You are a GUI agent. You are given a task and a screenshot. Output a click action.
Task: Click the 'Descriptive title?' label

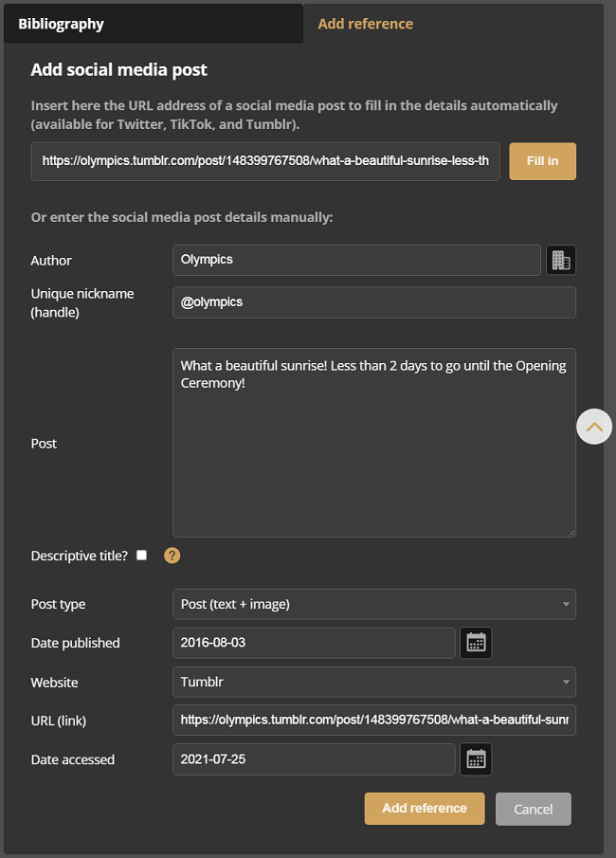click(x=80, y=556)
